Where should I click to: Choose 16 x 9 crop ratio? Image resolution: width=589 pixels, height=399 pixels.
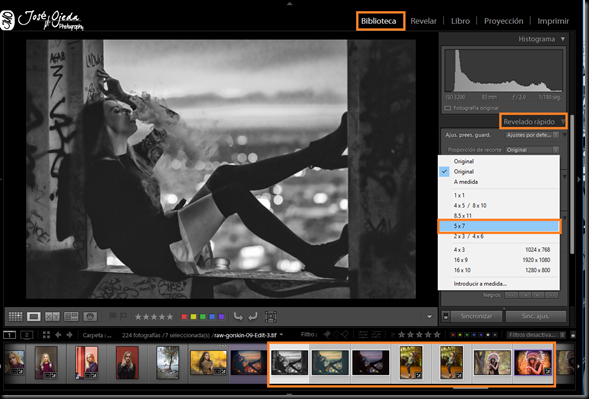tap(499, 260)
